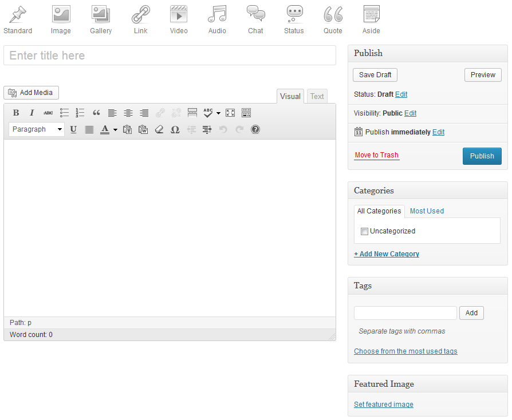
Task: Toggle bold formatting in the editor
Action: click(x=16, y=113)
